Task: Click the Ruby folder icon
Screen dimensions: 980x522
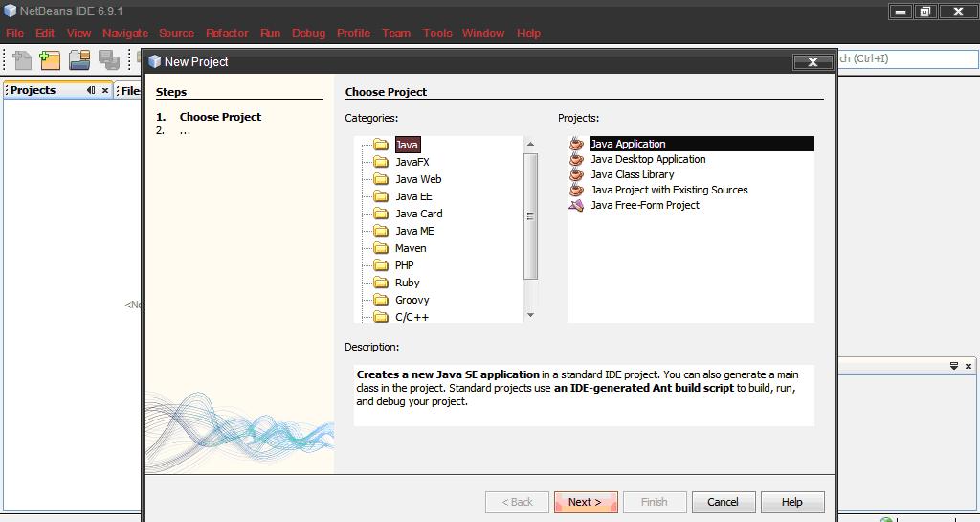Action: click(381, 283)
